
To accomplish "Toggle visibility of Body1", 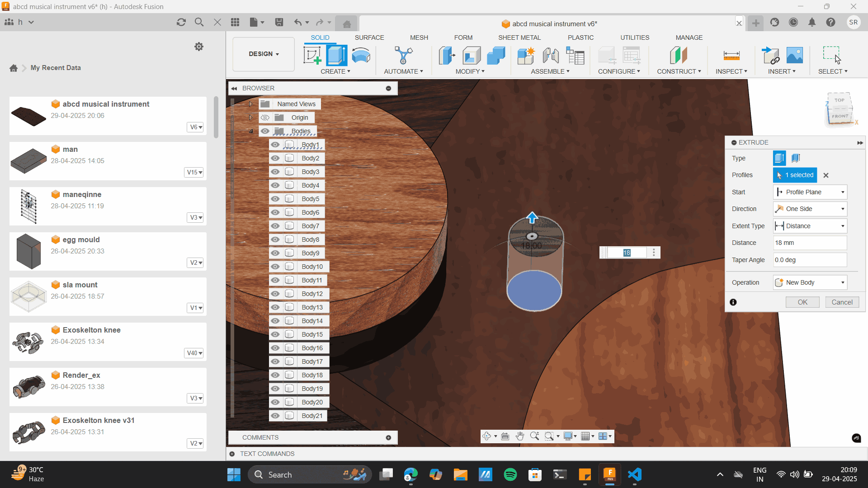I will coord(275,145).
